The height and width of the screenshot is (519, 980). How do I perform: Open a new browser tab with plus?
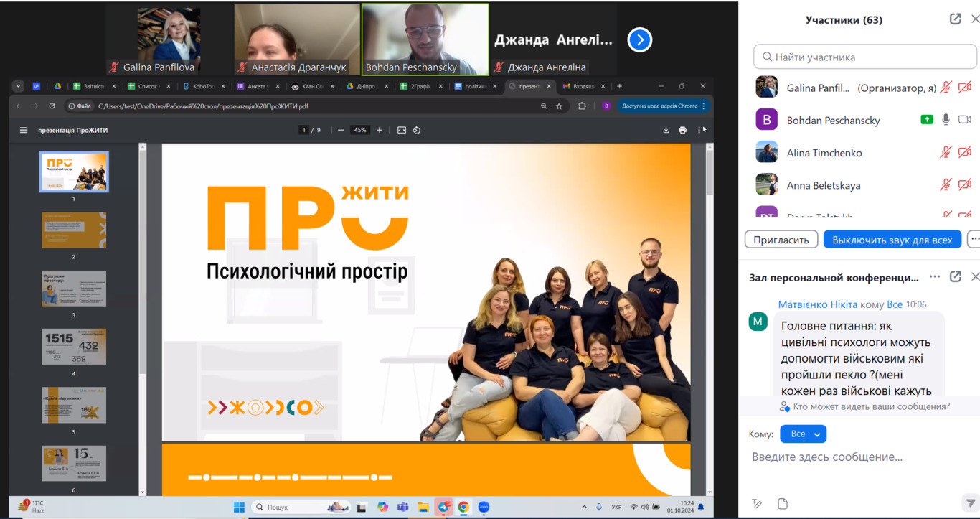click(x=619, y=86)
